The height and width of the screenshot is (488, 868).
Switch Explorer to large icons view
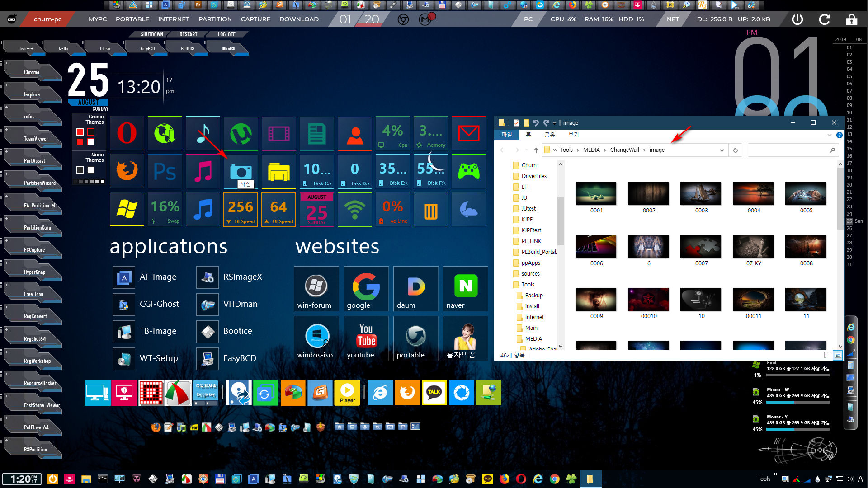tap(838, 355)
